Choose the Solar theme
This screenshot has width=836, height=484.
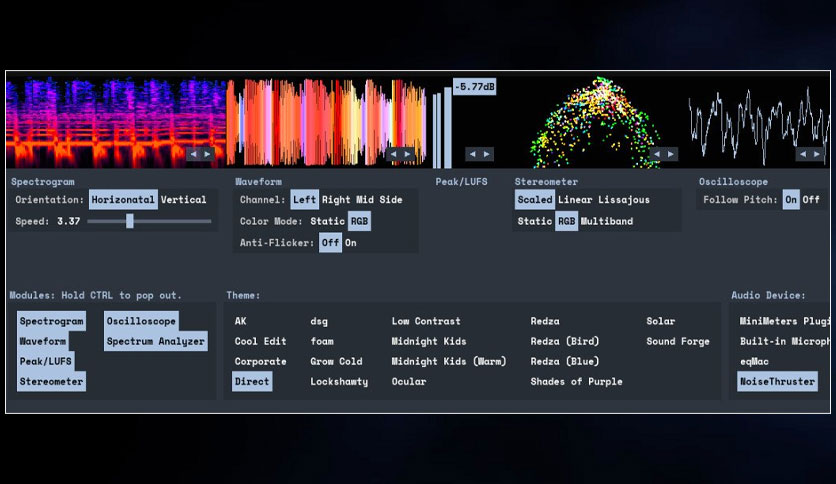coord(661,321)
